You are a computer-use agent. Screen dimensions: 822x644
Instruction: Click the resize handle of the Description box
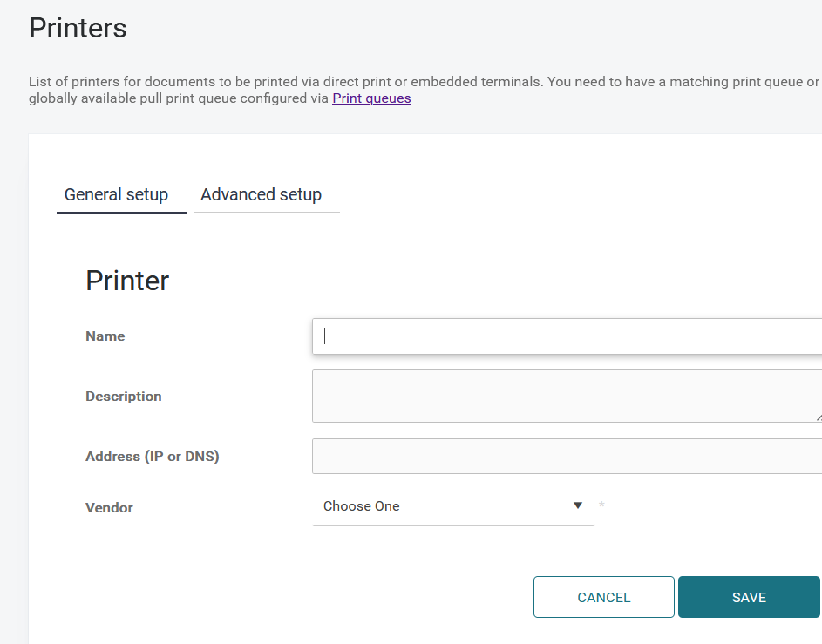(x=818, y=417)
